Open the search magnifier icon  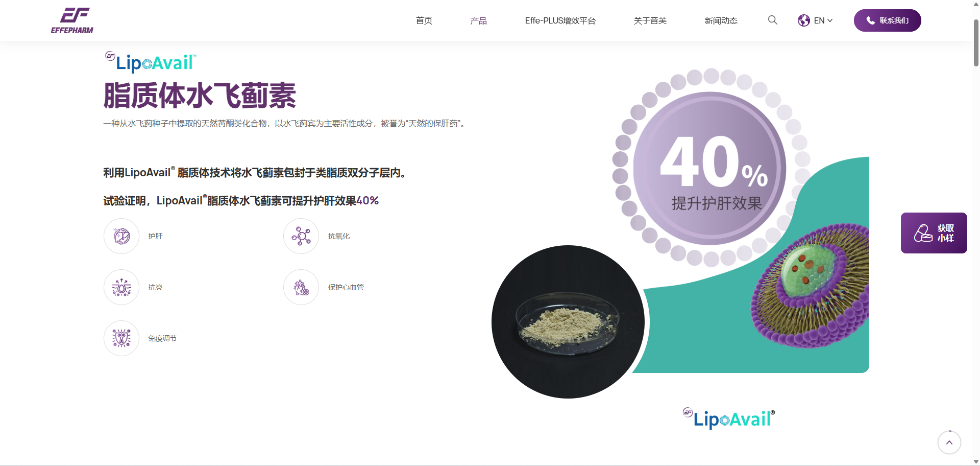772,20
